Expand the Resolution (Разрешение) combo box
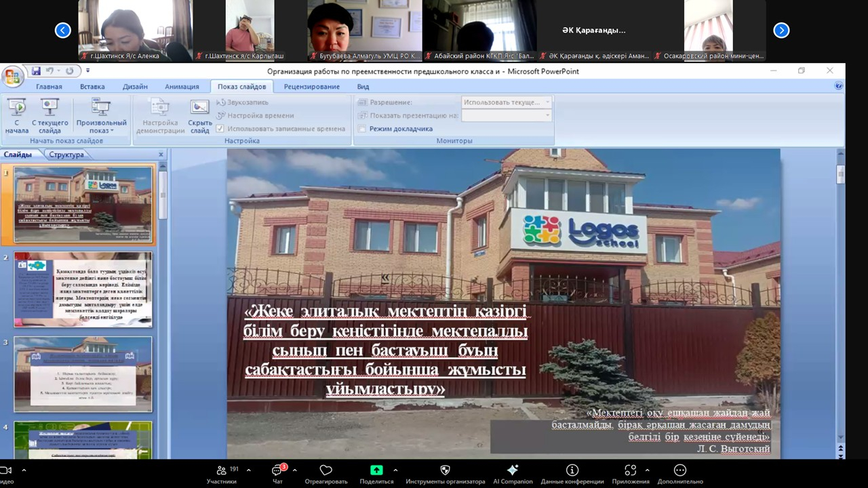Image resolution: width=868 pixels, height=488 pixels. tap(547, 102)
